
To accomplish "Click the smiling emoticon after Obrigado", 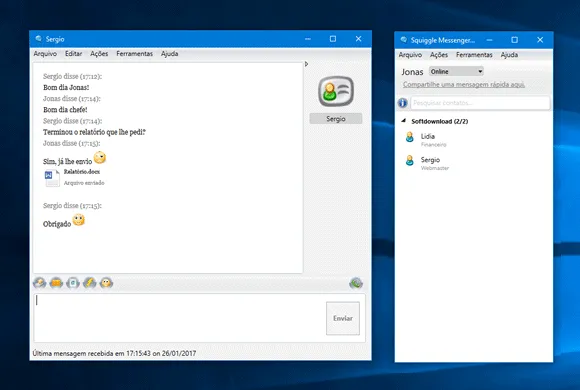I will pos(78,220).
